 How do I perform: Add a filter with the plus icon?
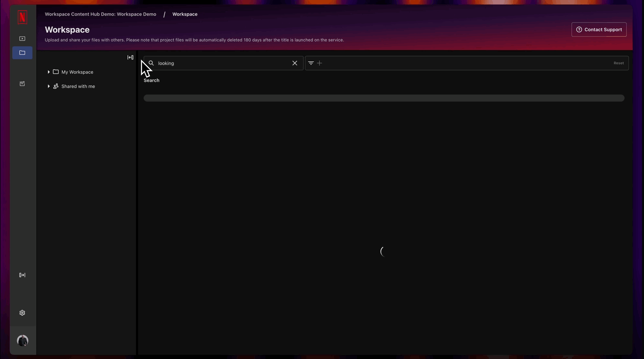click(x=319, y=63)
